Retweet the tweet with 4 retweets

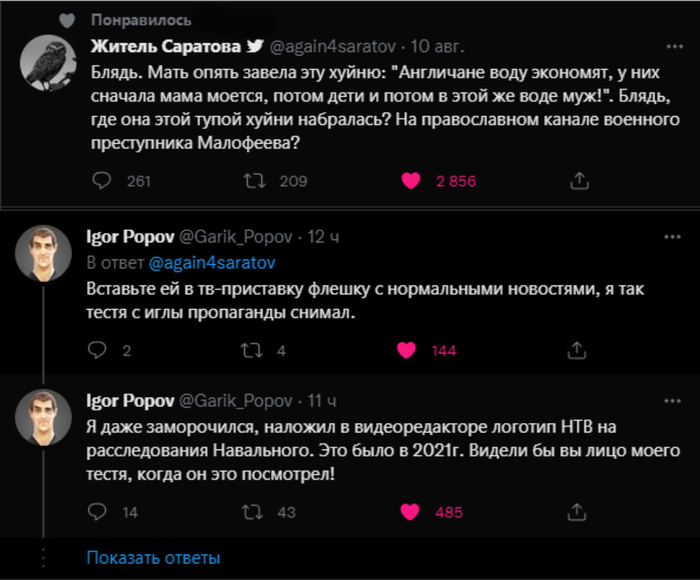(x=254, y=350)
